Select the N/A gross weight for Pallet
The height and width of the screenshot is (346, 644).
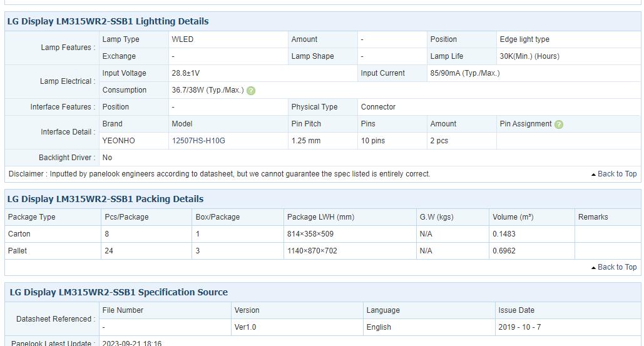[426, 251]
